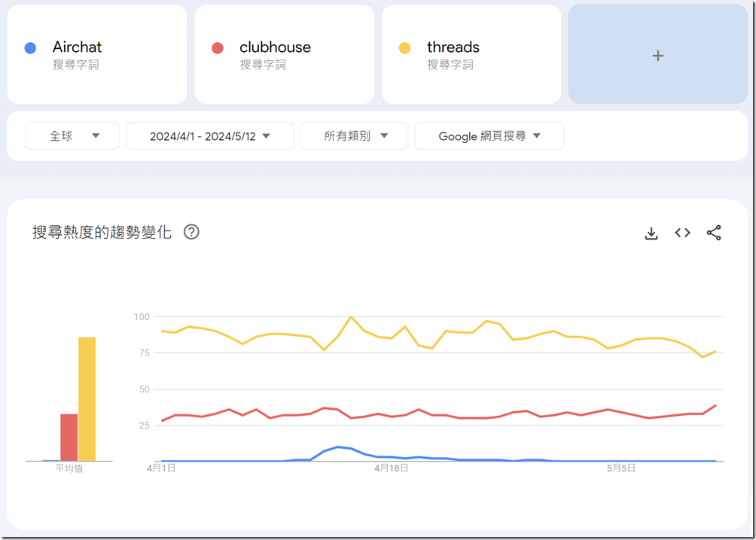Expand the 2024/4/1 - 2024/5/12 date range dropdown
The image size is (756, 540).
click(x=209, y=136)
